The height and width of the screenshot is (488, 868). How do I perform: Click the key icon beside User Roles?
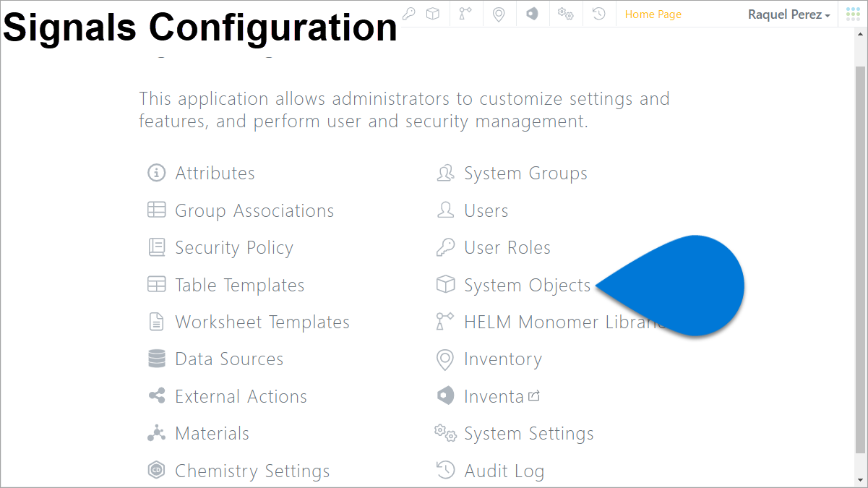[445, 247]
